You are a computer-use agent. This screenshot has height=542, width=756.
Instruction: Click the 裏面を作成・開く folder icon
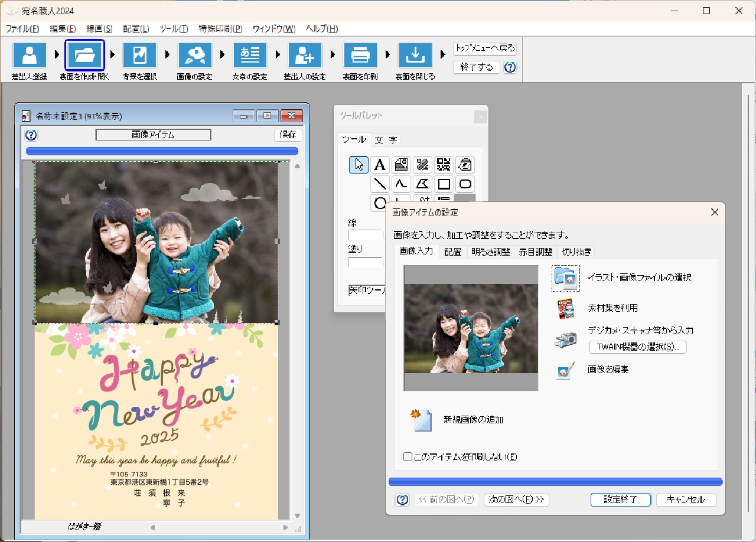(x=84, y=55)
